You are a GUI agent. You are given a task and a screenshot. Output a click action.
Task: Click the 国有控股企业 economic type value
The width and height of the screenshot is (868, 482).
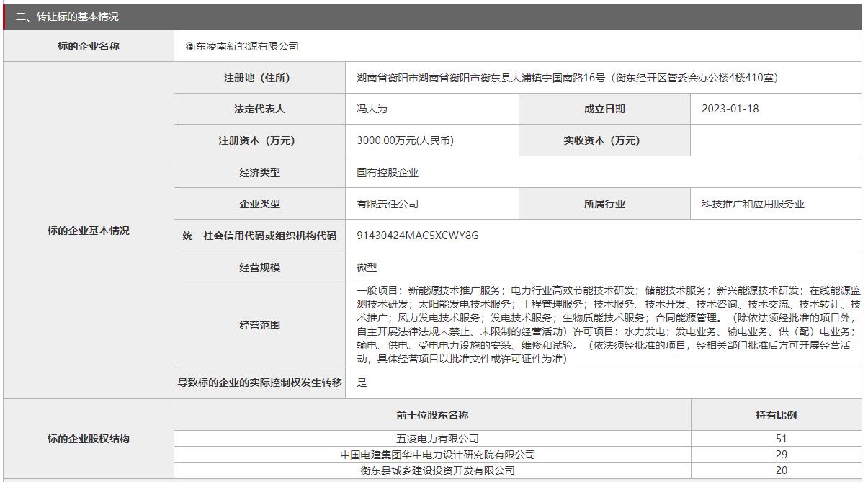(x=388, y=173)
